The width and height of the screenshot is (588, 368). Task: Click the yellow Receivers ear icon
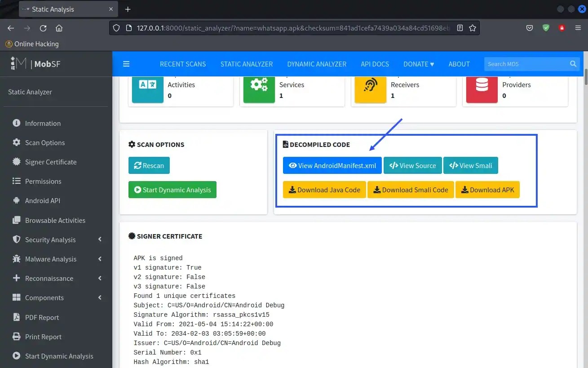coord(371,89)
